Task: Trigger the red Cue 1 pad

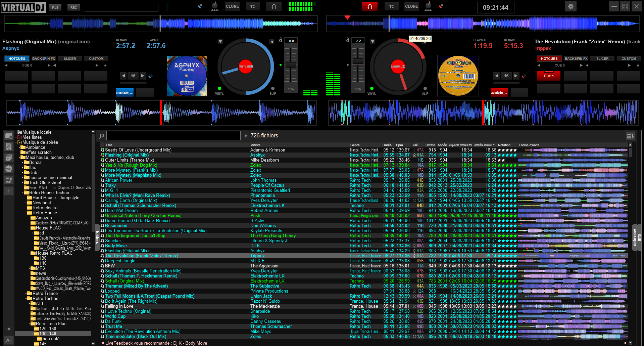Action: (x=549, y=76)
